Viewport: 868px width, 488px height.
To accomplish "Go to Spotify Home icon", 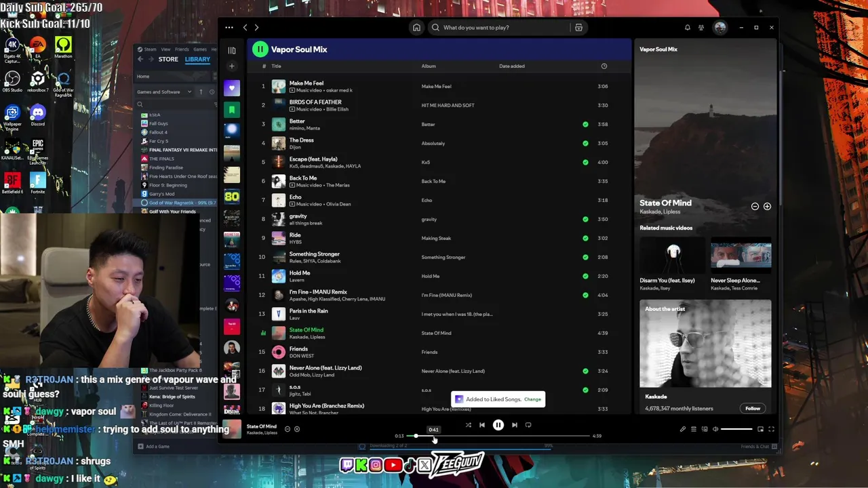I will coord(416,28).
